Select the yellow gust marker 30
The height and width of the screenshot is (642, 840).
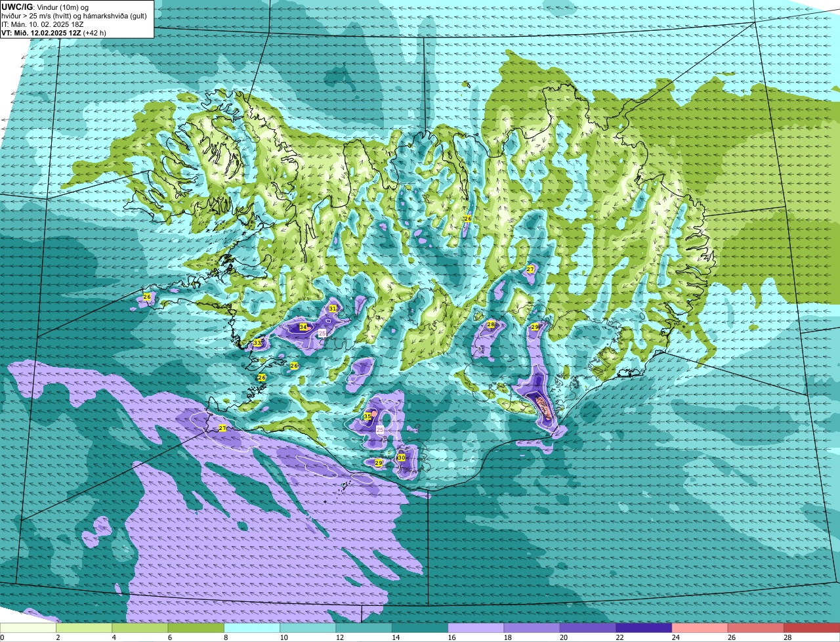pos(401,458)
